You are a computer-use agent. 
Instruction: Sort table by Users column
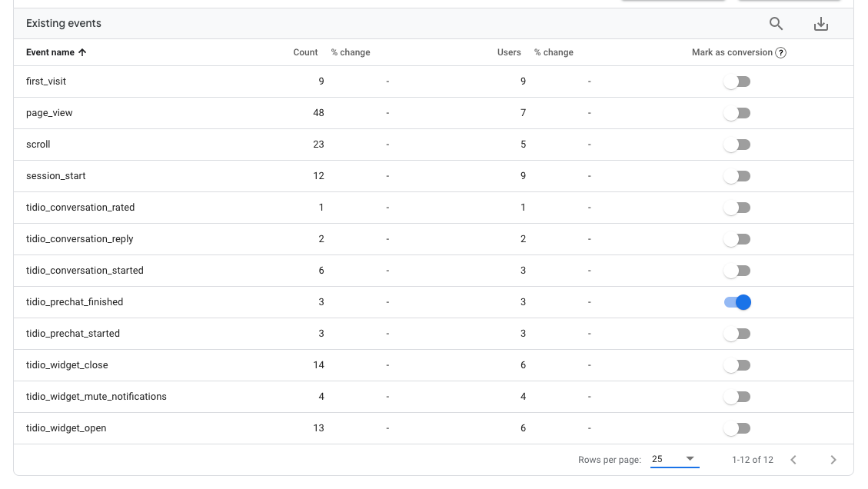tap(509, 52)
